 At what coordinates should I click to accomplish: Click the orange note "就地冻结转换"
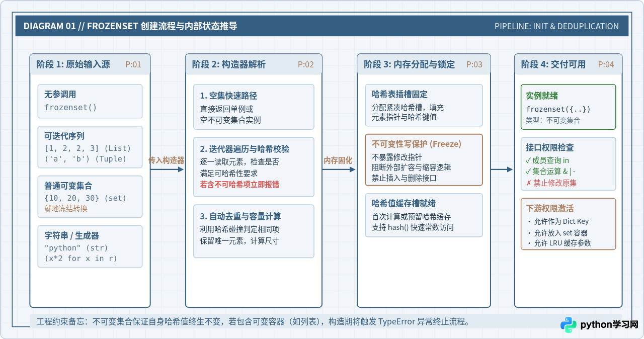click(x=66, y=209)
